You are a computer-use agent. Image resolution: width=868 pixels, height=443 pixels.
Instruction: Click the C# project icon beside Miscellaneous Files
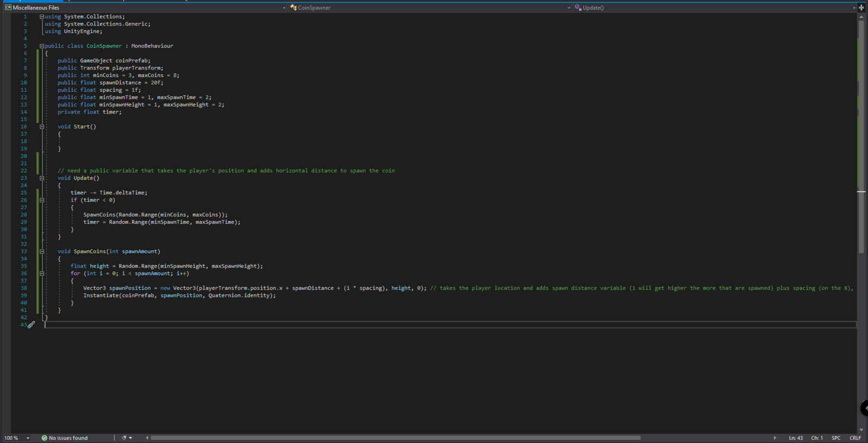coord(8,8)
